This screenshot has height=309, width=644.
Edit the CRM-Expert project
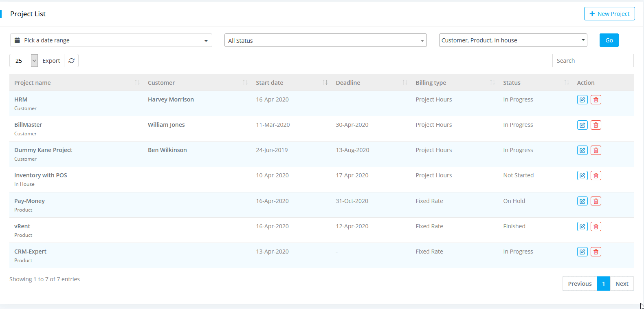[582, 252]
